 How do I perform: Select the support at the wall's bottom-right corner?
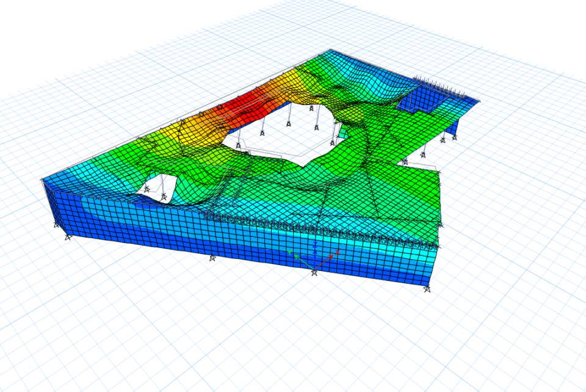point(427,289)
